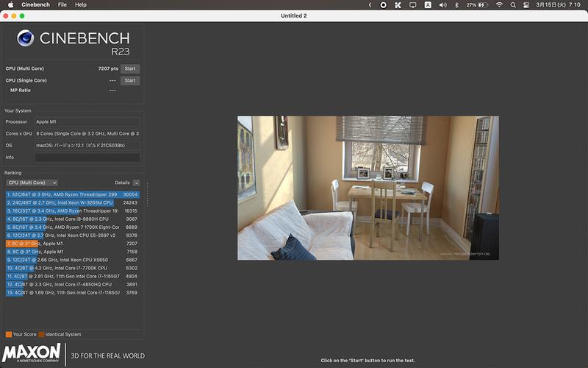Select ranking row Intel Xeon CPU X5650
Image resolution: width=588 pixels, height=368 pixels.
click(x=73, y=260)
